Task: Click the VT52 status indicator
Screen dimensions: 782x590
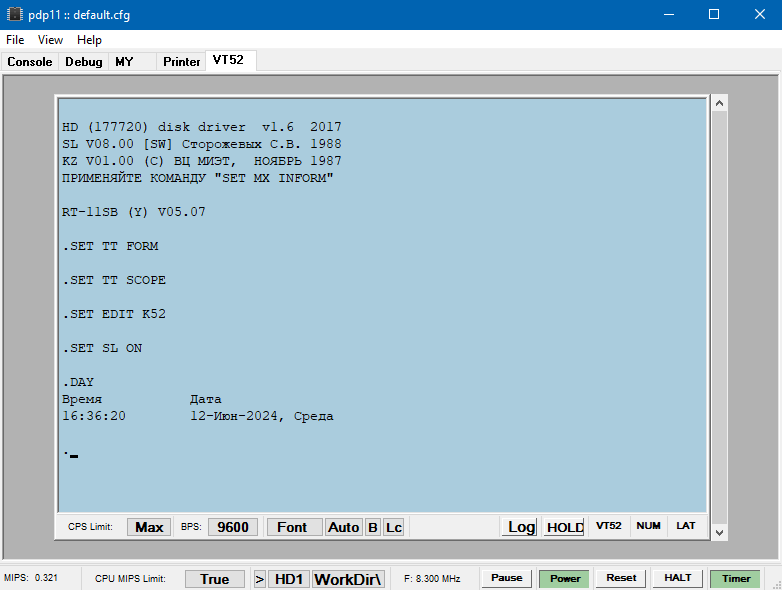Action: [608, 526]
